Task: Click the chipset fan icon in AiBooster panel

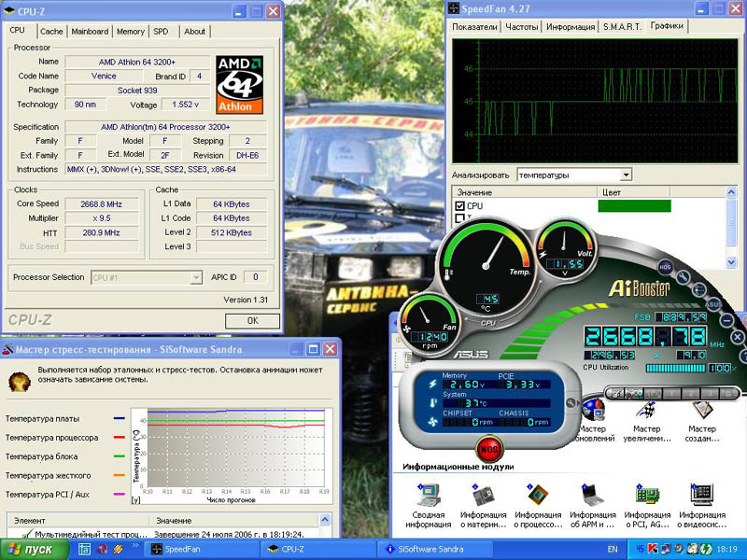Action: 432,422
